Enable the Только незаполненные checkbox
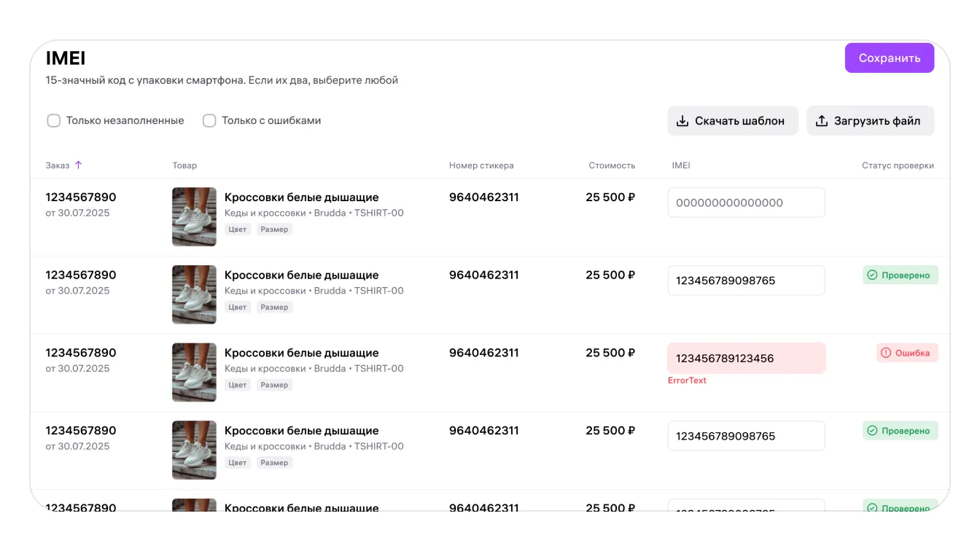The height and width of the screenshot is (551, 980). (54, 121)
